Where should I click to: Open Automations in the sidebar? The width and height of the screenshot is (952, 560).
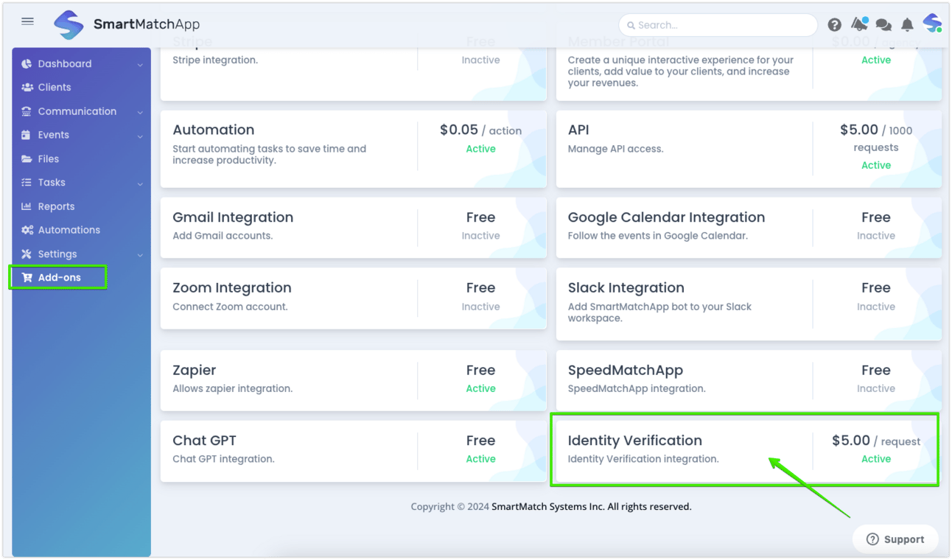69,230
